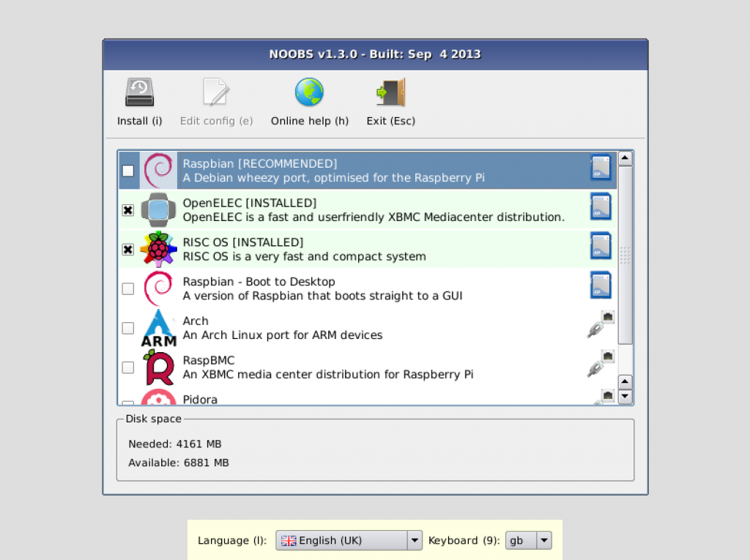Viewport: 750px width, 560px height.
Task: Uncheck the OpenELEC checkbox
Action: [128, 210]
